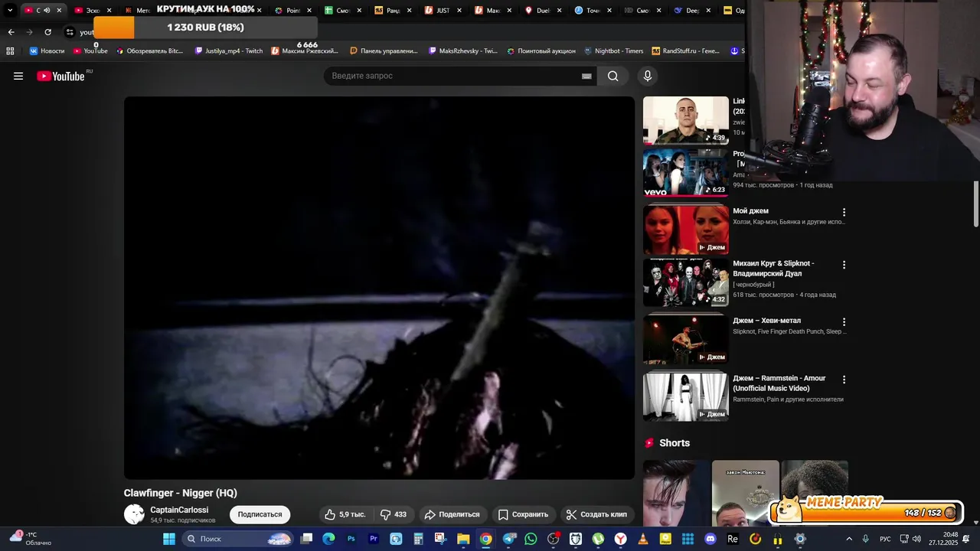This screenshot has width=980, height=551.
Task: Open Calculator from the taskbar
Action: 418,539
